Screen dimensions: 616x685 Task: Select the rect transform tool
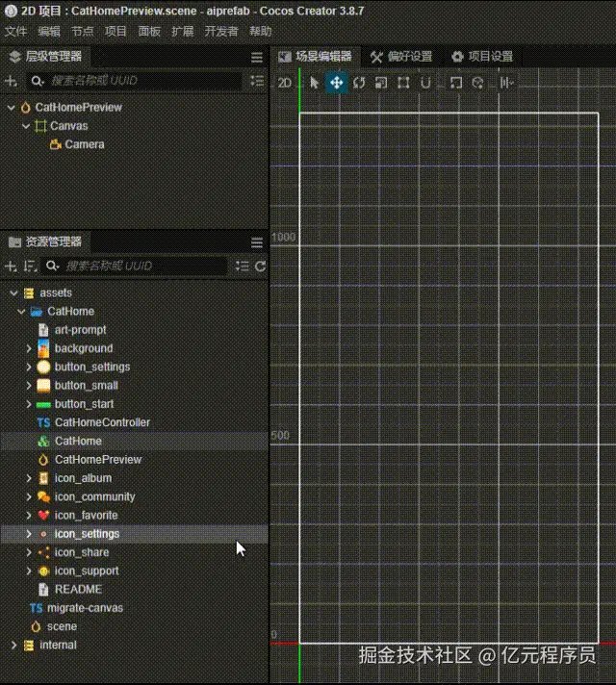pos(403,83)
